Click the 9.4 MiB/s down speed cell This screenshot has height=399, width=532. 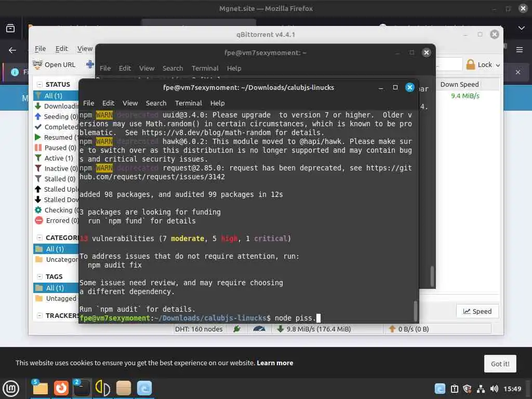[465, 96]
